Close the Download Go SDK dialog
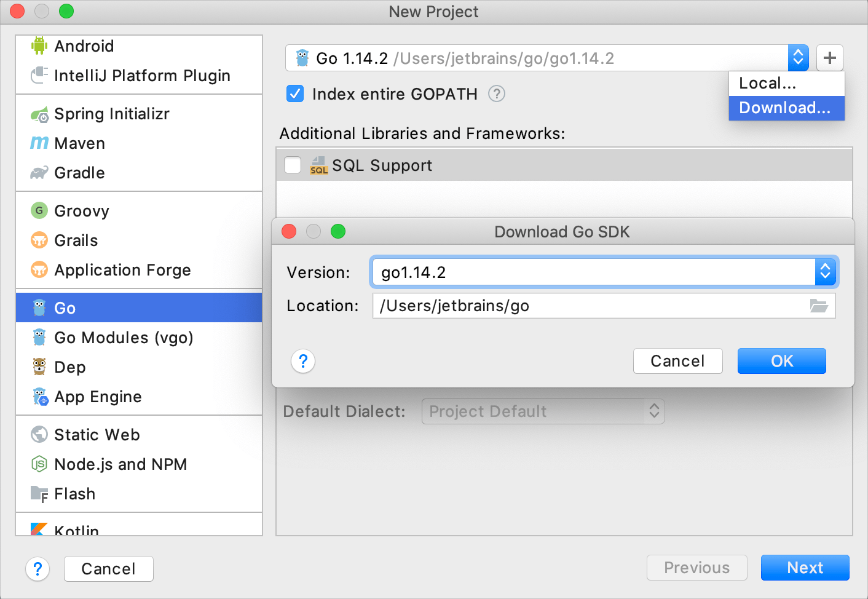 click(289, 231)
